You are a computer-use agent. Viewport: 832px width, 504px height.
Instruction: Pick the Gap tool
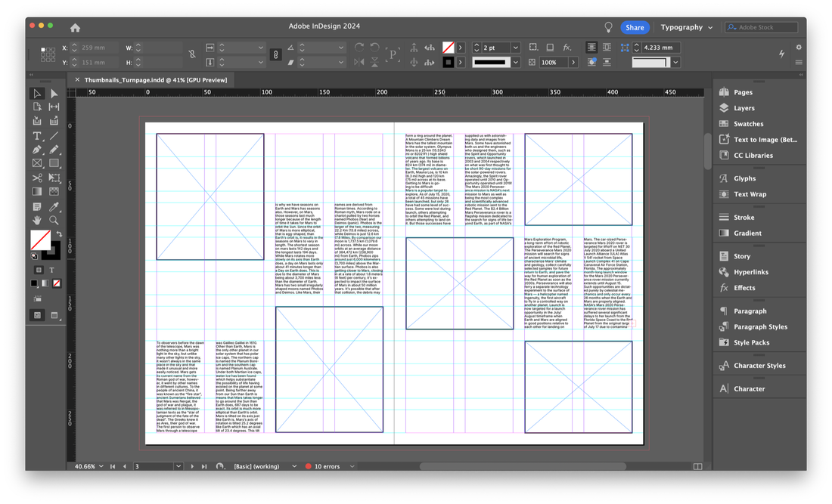point(54,107)
